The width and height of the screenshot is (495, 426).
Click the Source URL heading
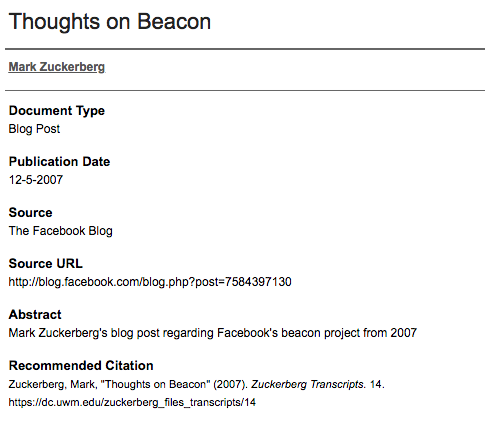coord(45,264)
